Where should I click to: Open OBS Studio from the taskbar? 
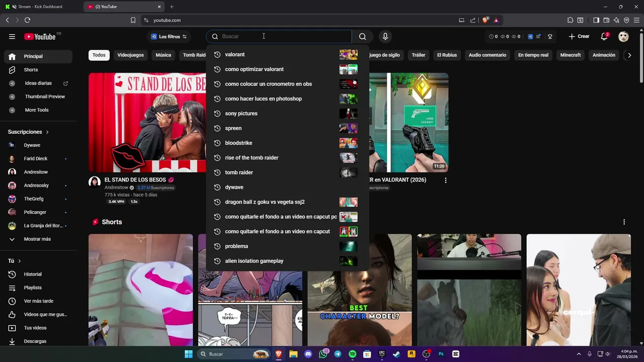(426, 354)
